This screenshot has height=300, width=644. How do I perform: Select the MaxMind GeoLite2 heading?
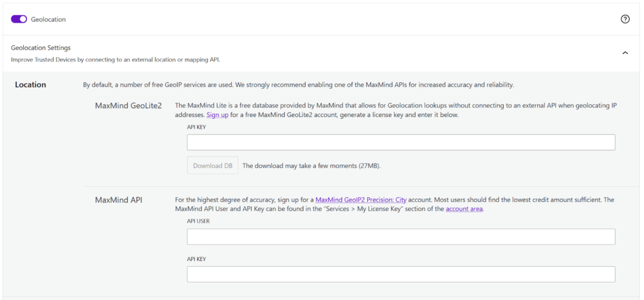tap(128, 106)
